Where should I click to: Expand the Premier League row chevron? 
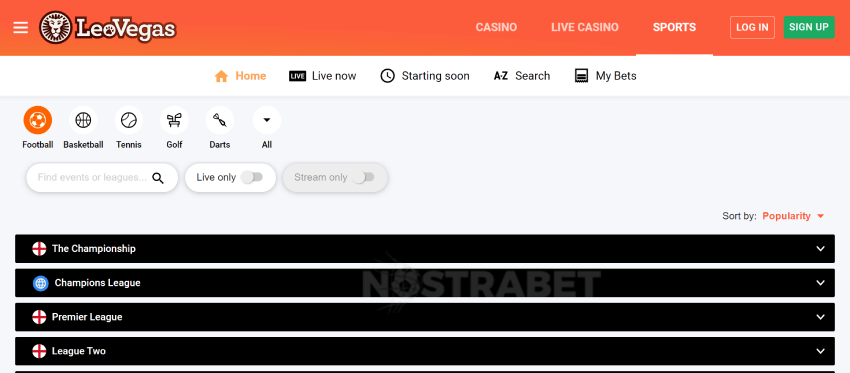pos(820,317)
